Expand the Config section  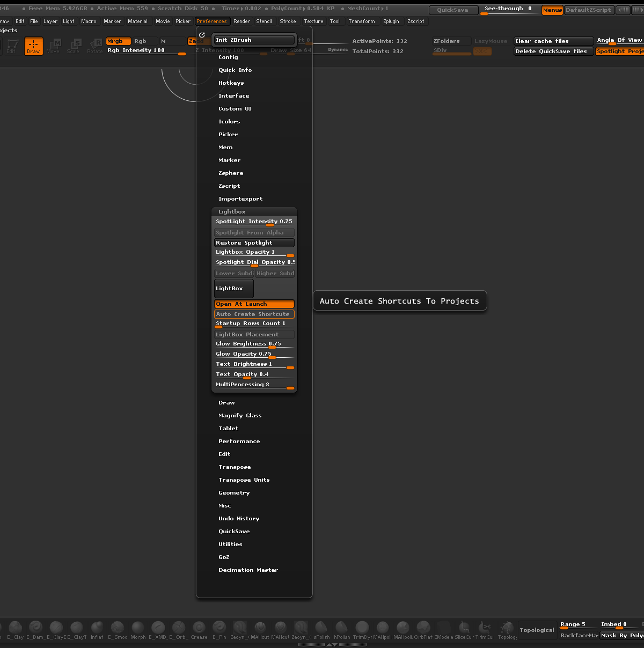point(228,57)
